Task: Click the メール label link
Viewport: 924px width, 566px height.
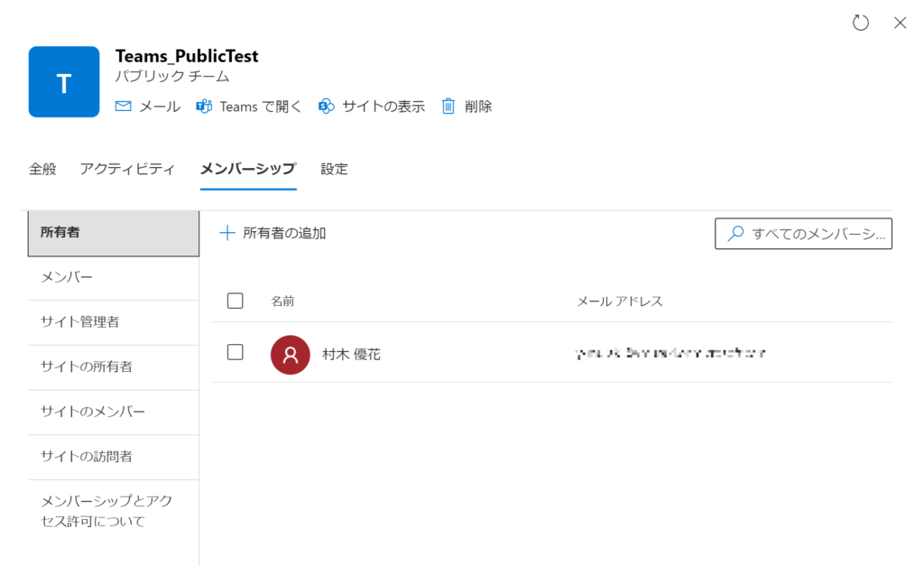Action: 160,107
